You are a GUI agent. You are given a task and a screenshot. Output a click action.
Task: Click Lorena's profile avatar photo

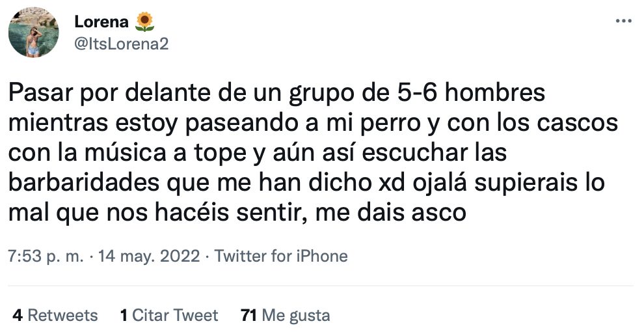point(34,33)
